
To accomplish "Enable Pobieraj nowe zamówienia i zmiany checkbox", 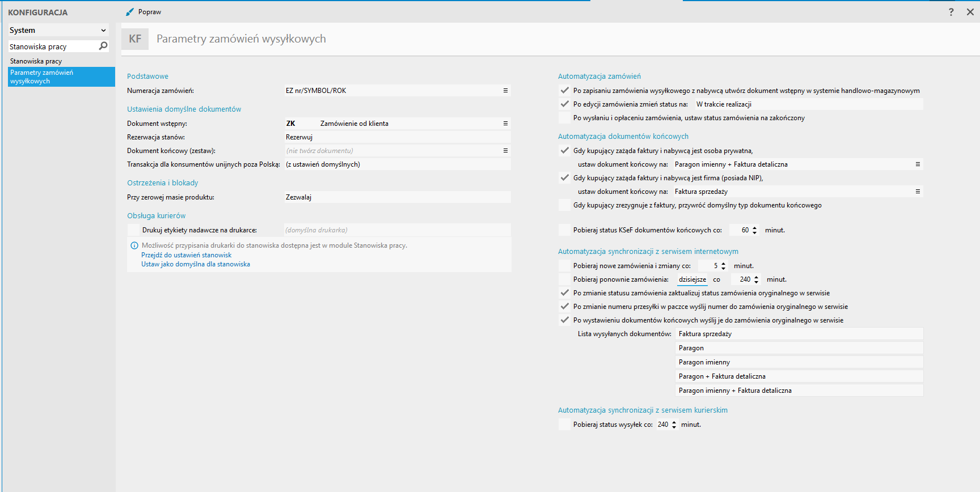I will [564, 266].
